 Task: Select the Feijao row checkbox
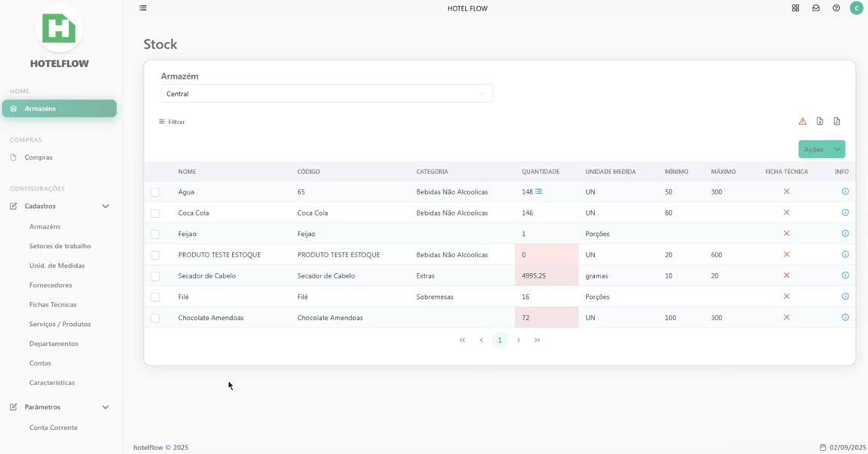[x=155, y=235]
